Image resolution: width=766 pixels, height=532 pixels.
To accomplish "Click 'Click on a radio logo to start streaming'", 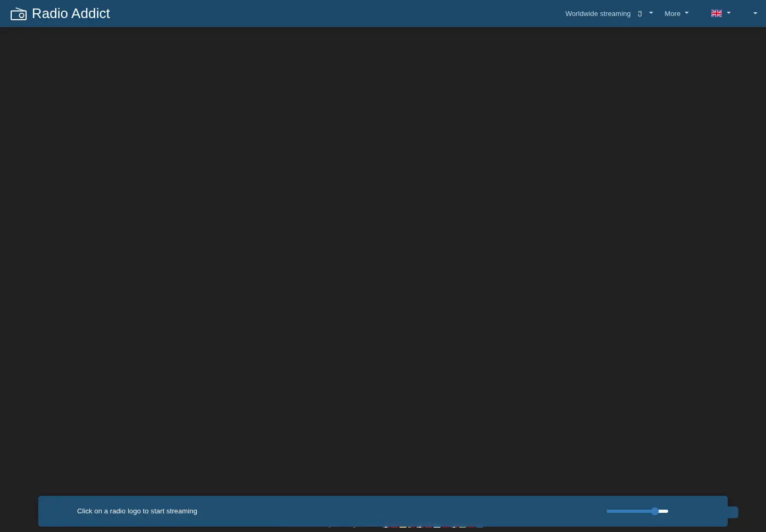I will coord(137,511).
